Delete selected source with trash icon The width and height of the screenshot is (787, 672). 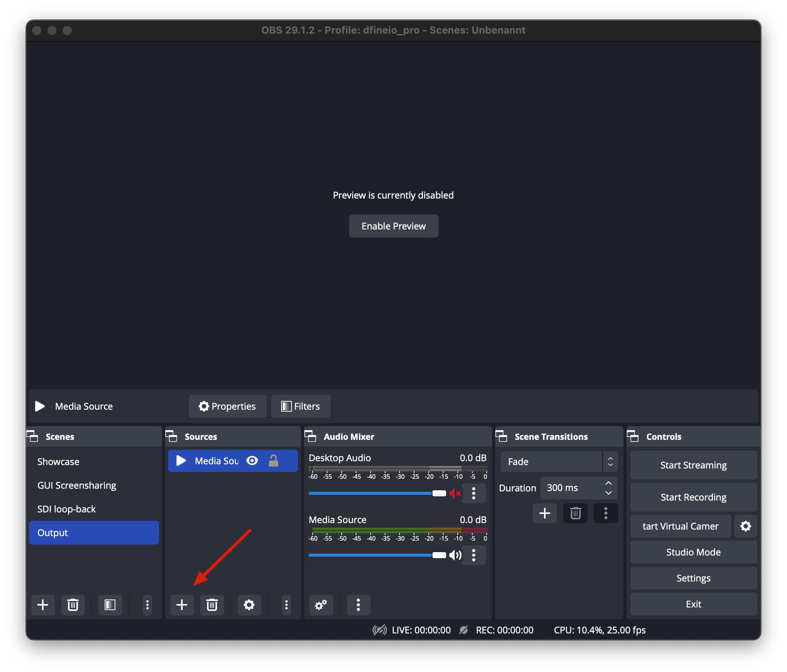(x=212, y=605)
